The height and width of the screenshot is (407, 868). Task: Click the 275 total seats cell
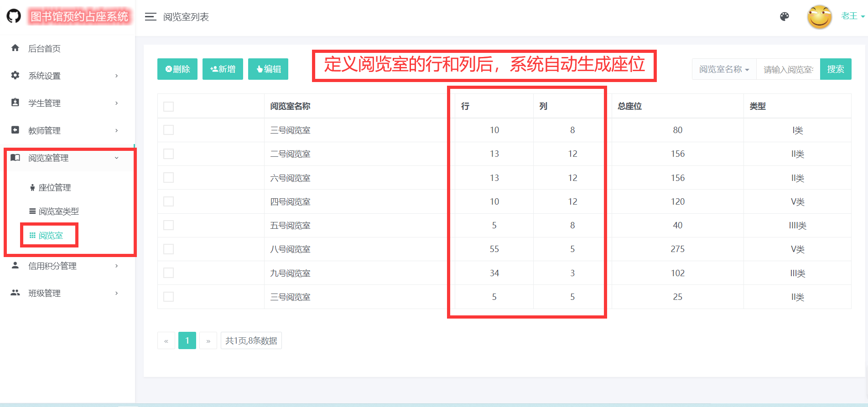coord(678,249)
